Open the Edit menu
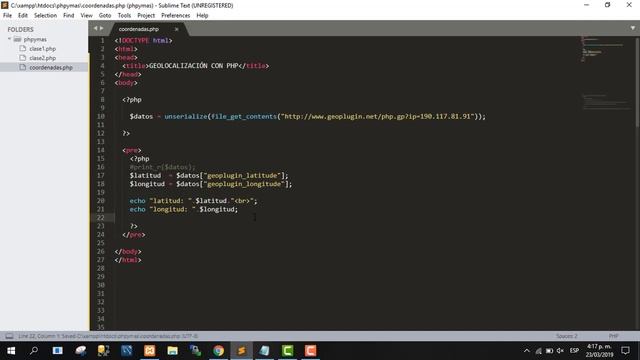This screenshot has height=360, width=640. (x=23, y=16)
